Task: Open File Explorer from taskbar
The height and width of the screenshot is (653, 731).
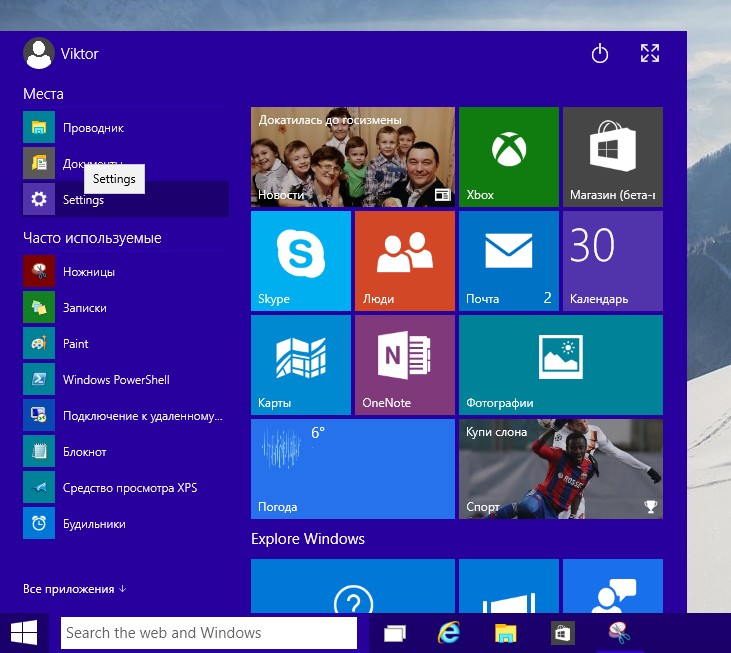Action: (x=506, y=633)
